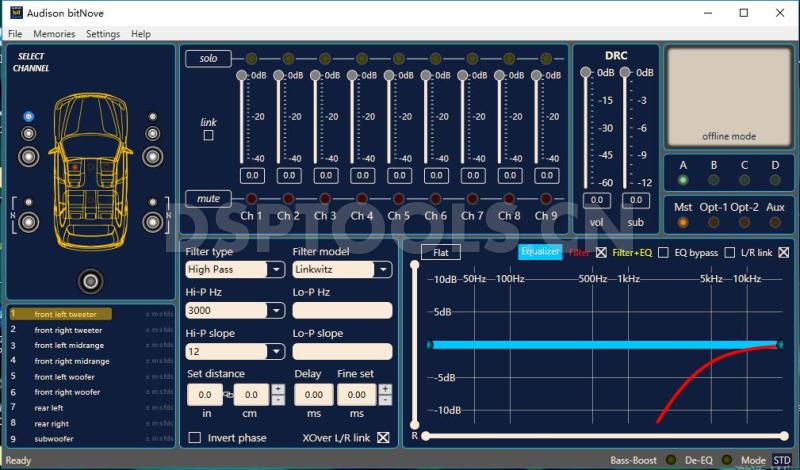Open the Memories menu
Screen dimensions: 800x470
point(54,34)
